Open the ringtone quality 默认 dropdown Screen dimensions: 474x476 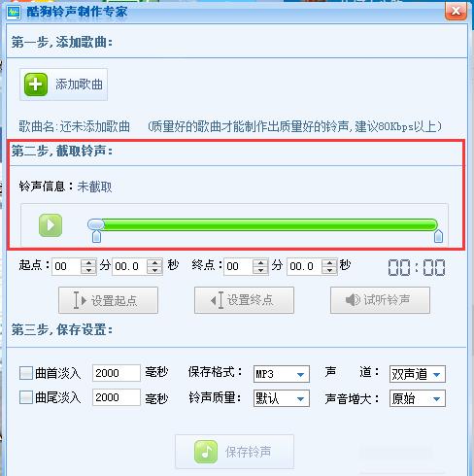click(282, 398)
